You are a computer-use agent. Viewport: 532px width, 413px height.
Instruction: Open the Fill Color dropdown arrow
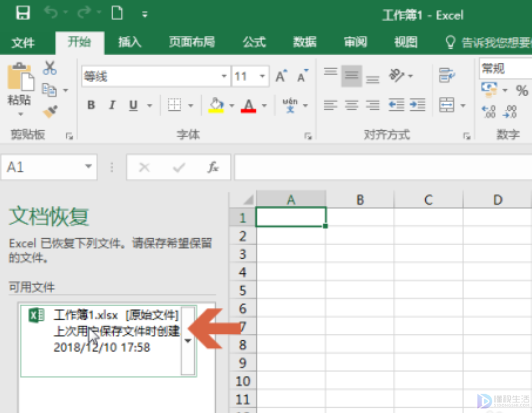[x=232, y=106]
